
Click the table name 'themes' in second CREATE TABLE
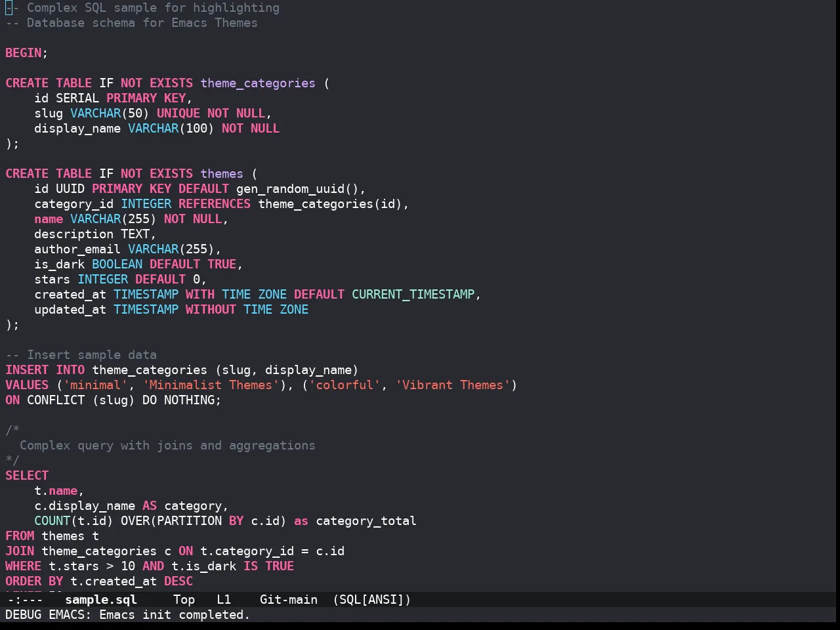(222, 173)
